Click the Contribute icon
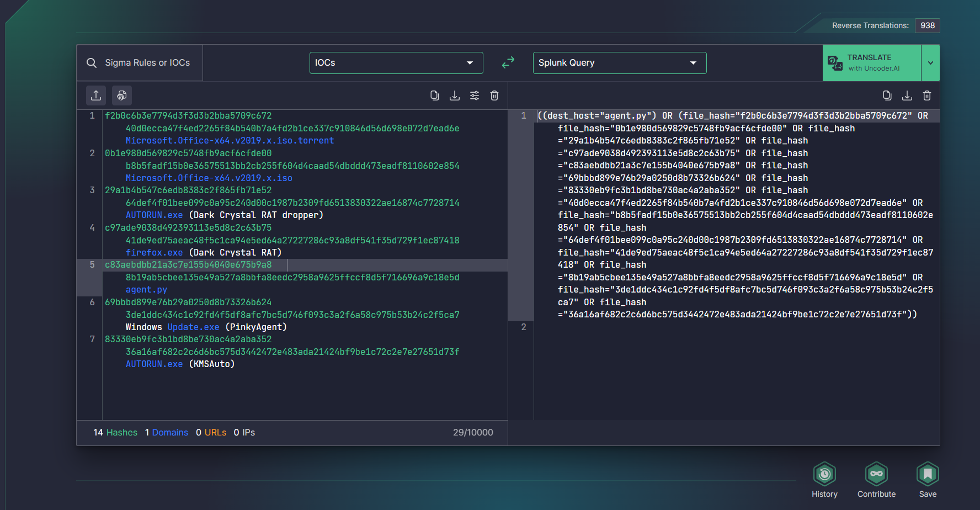Viewport: 980px width, 510px height. [876, 480]
